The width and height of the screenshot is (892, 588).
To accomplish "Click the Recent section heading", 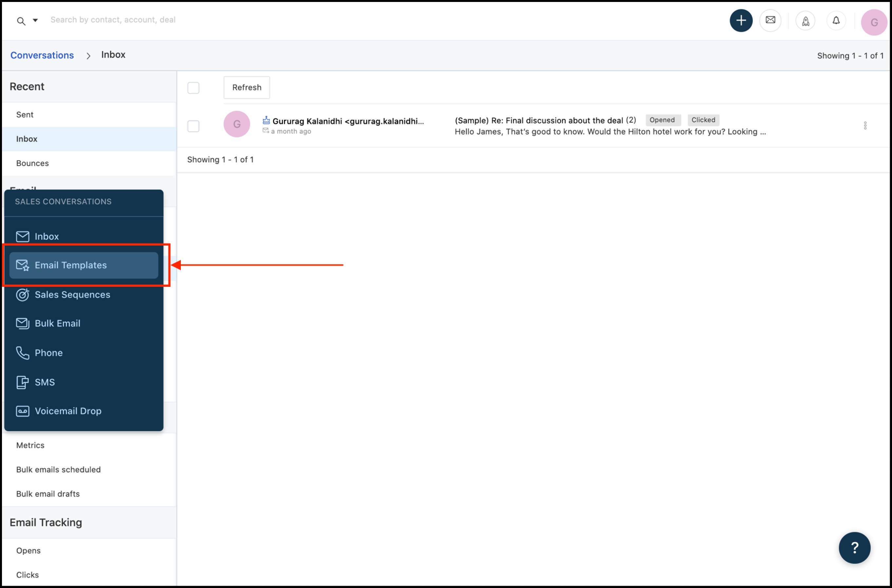I will (x=27, y=87).
